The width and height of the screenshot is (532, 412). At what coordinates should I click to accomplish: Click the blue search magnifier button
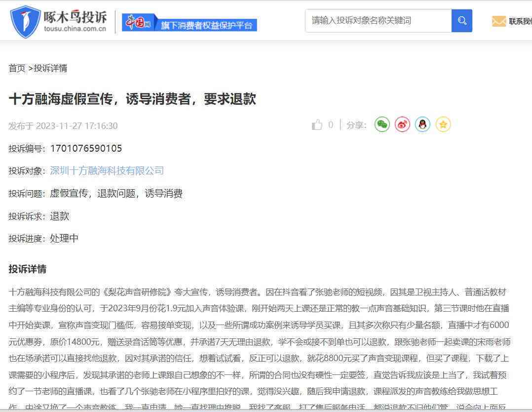click(x=462, y=21)
